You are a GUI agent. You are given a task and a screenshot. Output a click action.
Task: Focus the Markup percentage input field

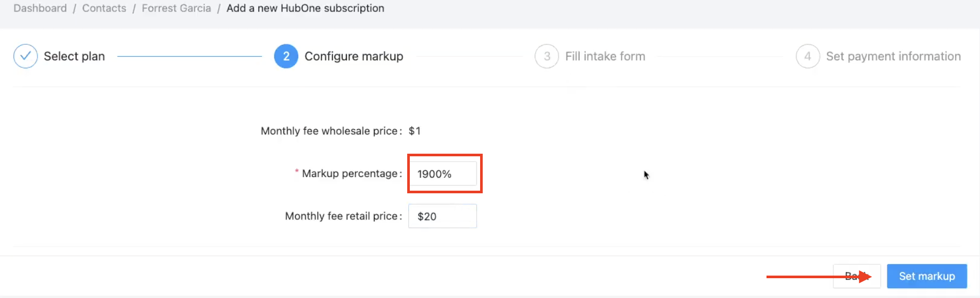(x=443, y=174)
